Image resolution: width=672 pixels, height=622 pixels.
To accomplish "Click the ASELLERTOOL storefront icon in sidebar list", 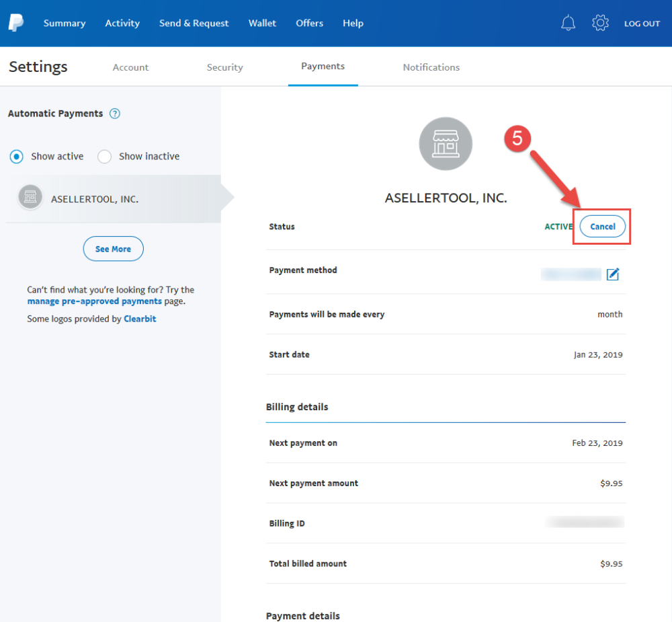I will 30,197.
